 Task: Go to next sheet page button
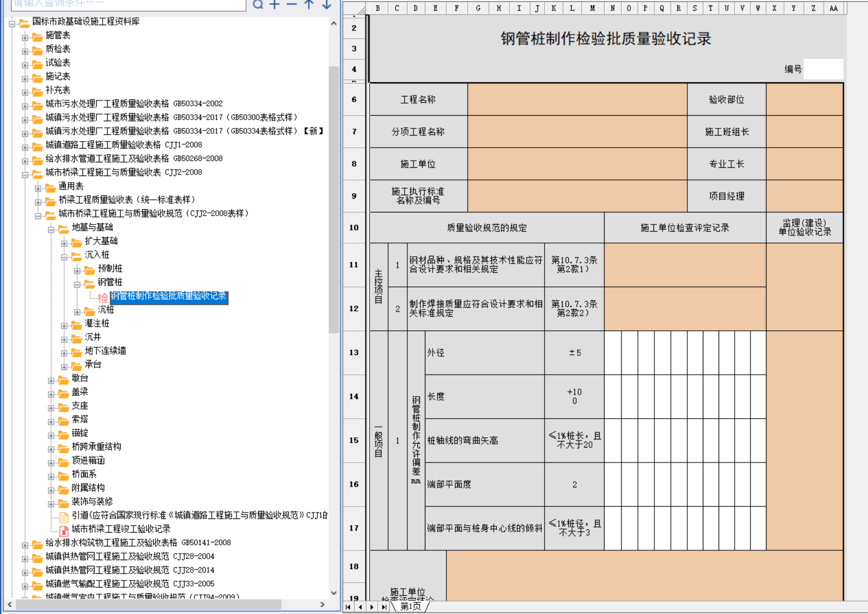pyautogui.click(x=372, y=607)
